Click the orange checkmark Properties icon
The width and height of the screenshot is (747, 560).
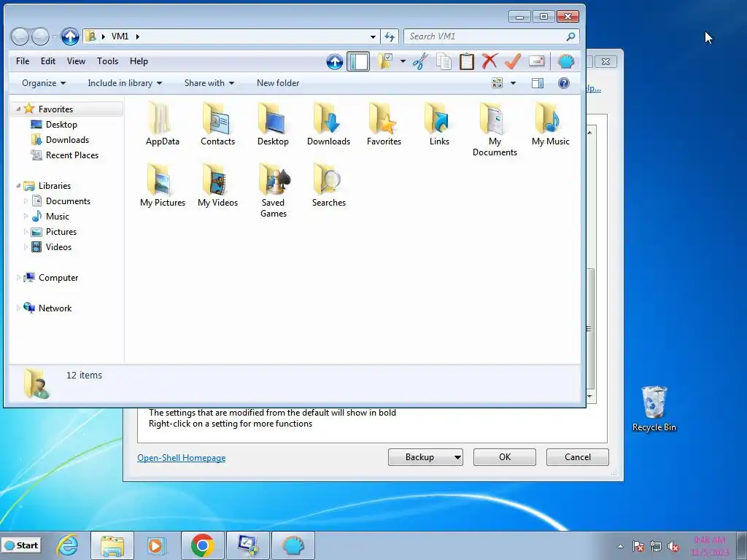[513, 61]
